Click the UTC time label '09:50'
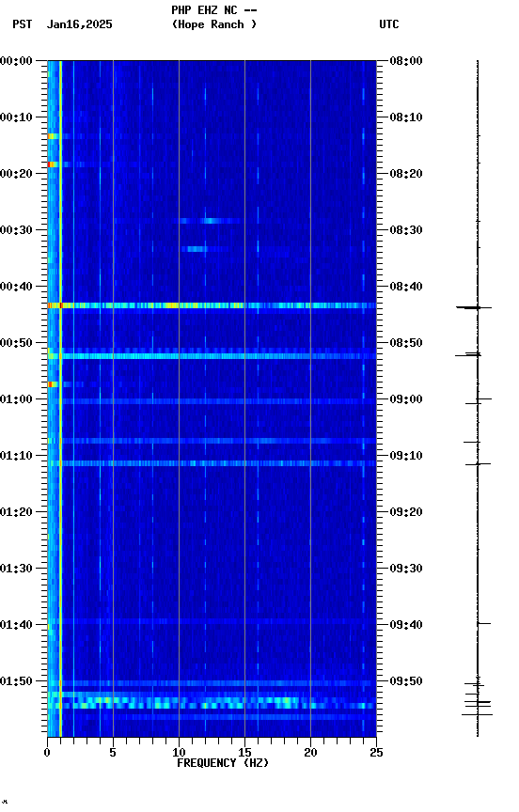 (406, 681)
